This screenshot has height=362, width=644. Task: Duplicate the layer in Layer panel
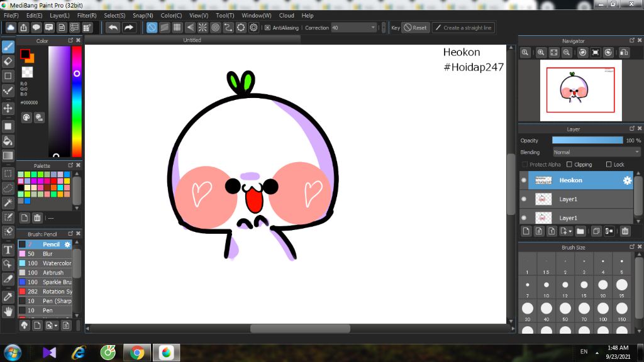596,231
